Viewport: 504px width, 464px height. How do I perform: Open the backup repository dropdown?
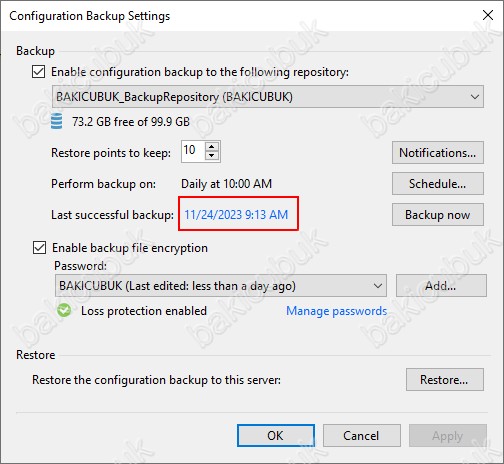click(268, 97)
